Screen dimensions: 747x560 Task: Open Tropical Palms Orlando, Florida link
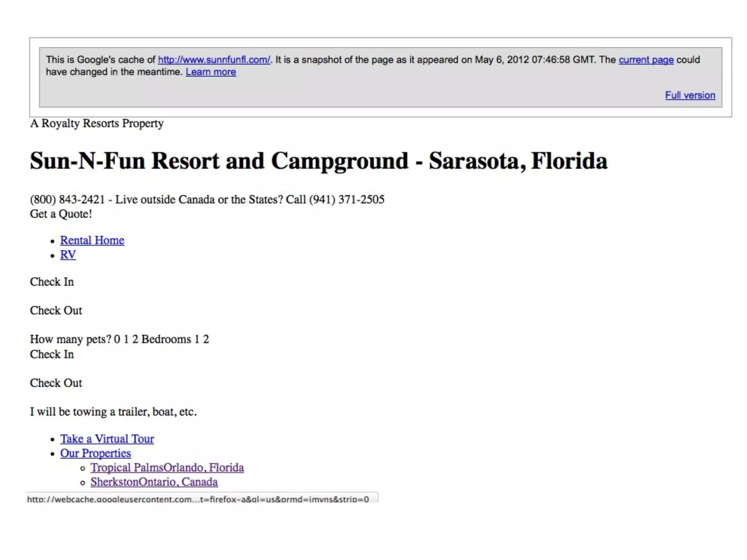pyautogui.click(x=167, y=467)
